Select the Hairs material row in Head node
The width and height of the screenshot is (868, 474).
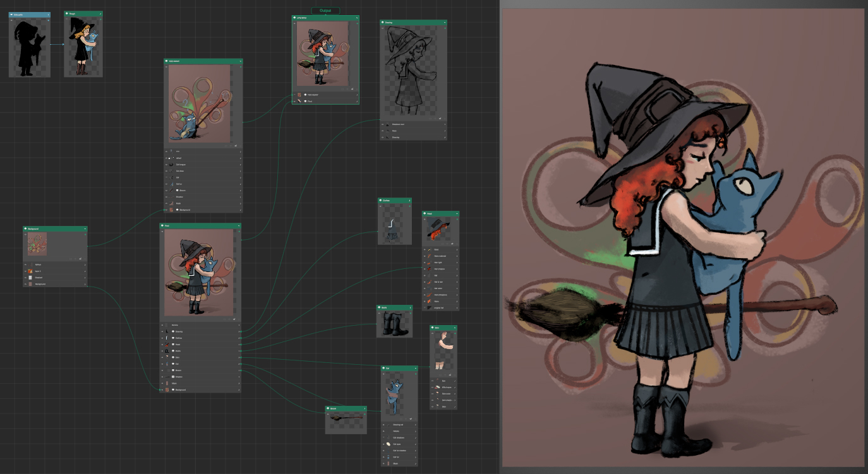tap(441, 256)
